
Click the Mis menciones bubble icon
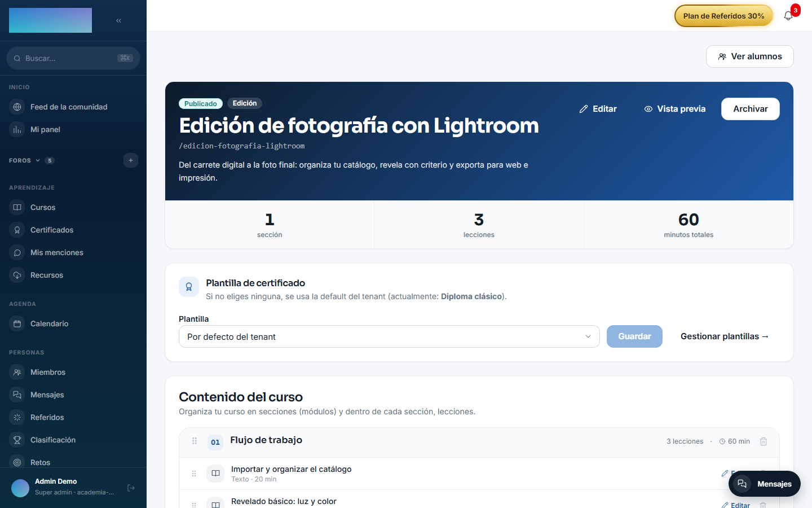coord(17,252)
